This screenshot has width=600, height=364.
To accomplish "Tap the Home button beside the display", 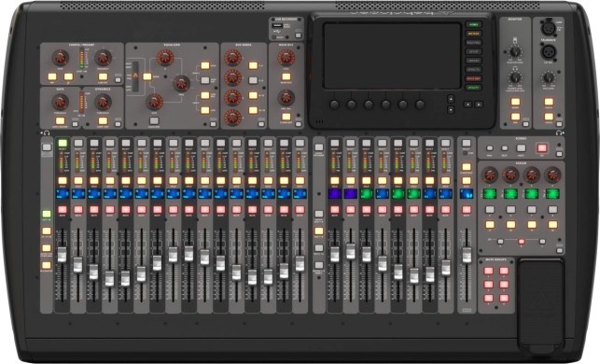I will point(473,24).
